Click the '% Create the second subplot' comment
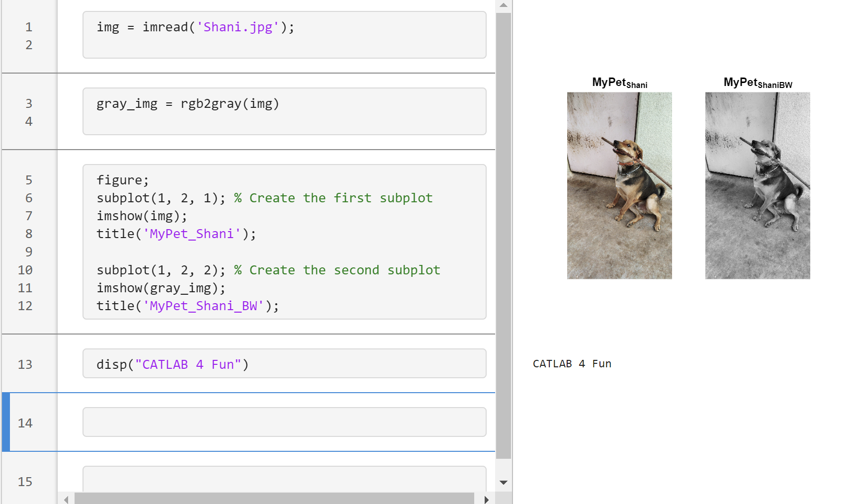853x504 pixels. pos(338,270)
